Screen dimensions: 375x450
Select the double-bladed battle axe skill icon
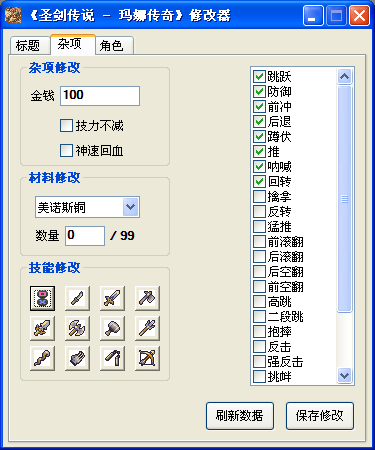pos(77,328)
